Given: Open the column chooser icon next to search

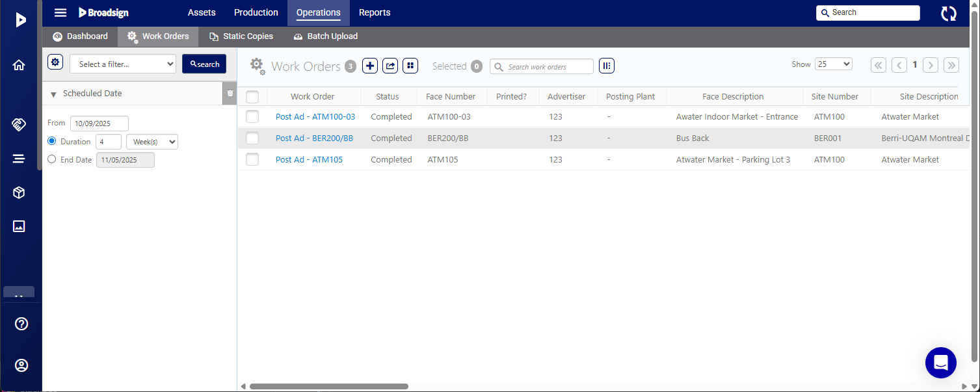Looking at the screenshot, I should tap(607, 66).
